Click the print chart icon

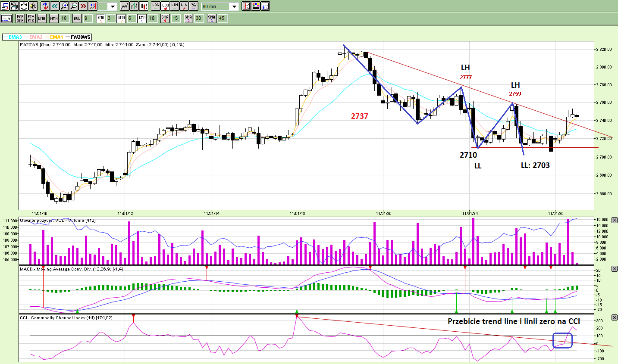pyautogui.click(x=14, y=6)
